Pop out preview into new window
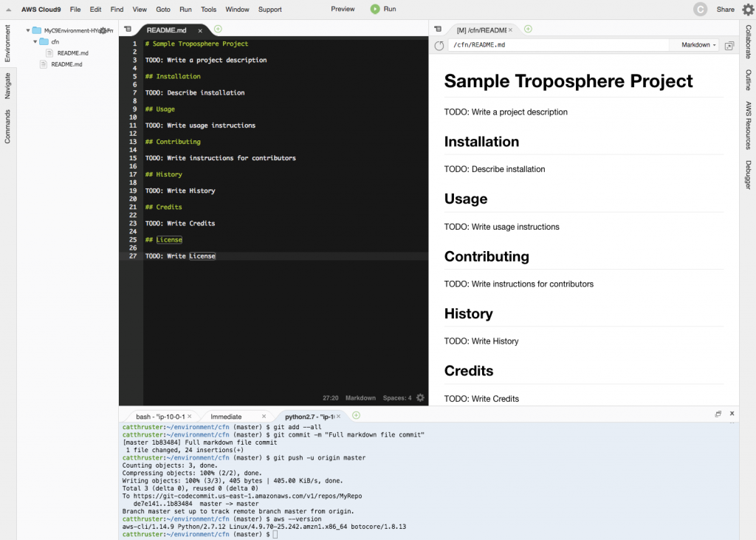 (x=729, y=46)
